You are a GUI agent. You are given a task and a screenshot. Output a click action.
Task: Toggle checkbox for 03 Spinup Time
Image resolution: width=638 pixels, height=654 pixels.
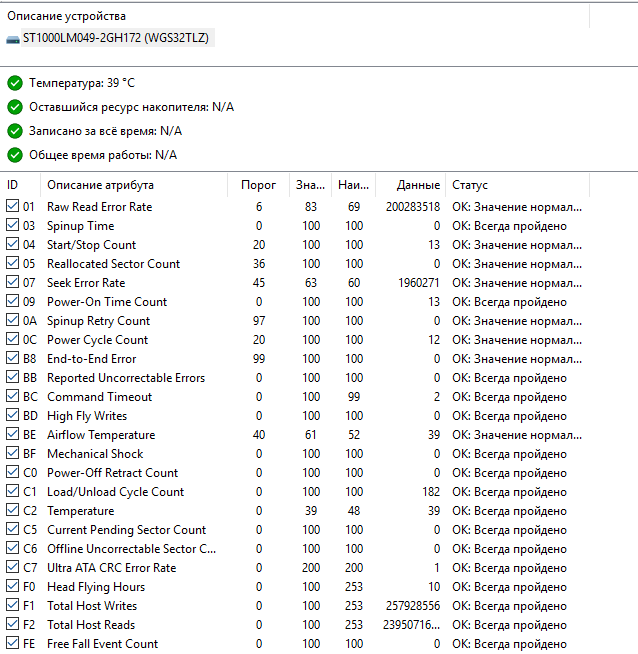click(13, 225)
